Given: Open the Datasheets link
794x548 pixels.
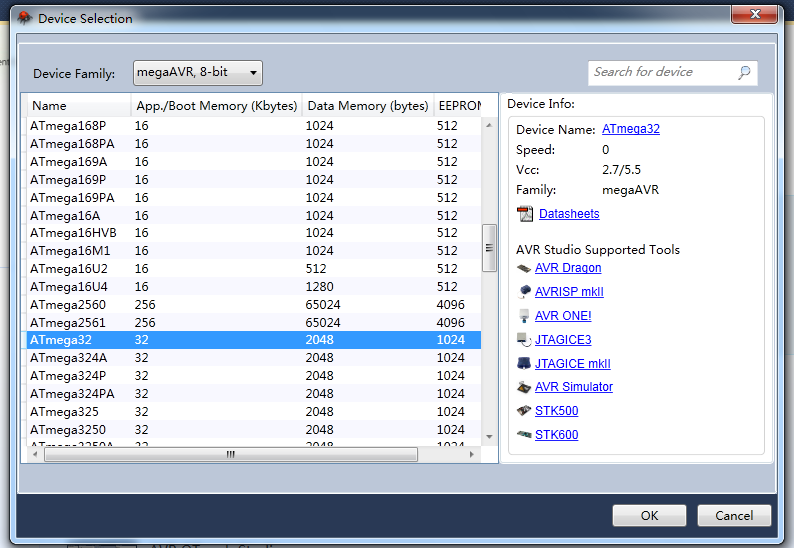Looking at the screenshot, I should [x=569, y=214].
